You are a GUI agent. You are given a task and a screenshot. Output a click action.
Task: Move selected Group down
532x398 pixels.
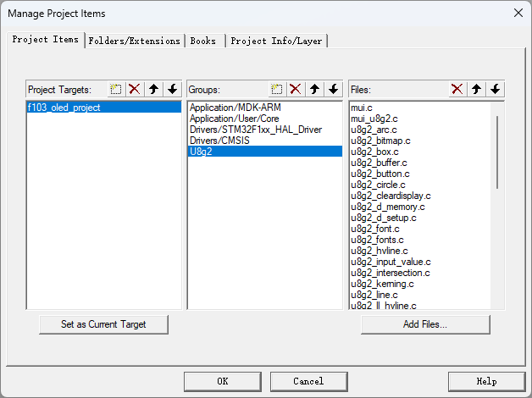tap(333, 90)
